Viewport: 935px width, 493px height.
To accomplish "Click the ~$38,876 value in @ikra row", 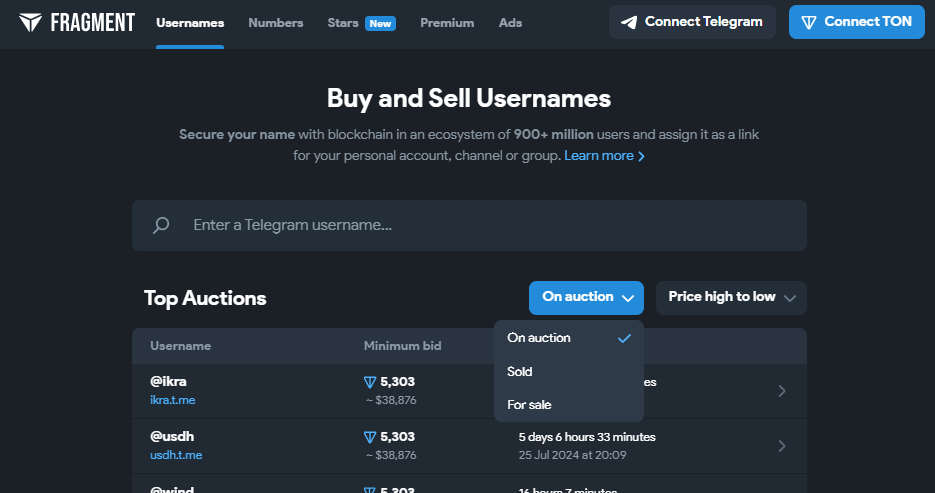I will (x=391, y=400).
